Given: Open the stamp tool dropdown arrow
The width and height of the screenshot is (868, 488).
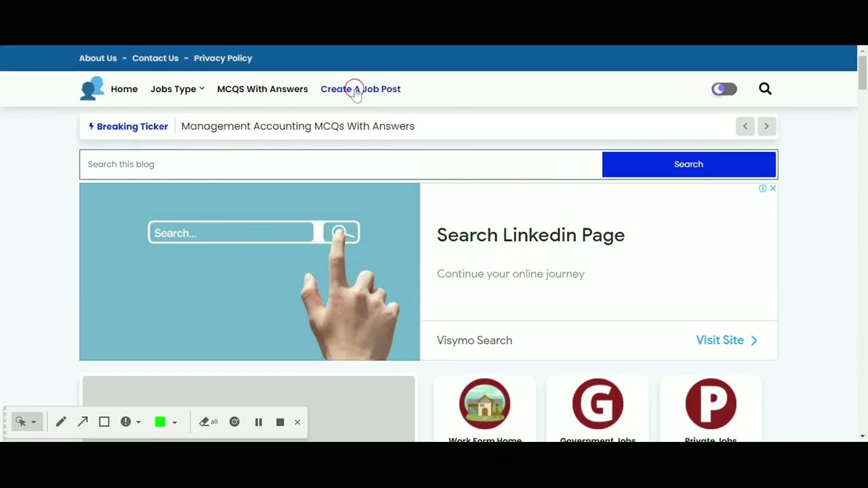Looking at the screenshot, I should click(x=138, y=422).
